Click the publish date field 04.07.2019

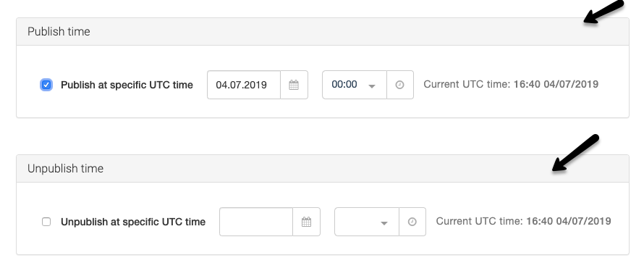tap(244, 85)
